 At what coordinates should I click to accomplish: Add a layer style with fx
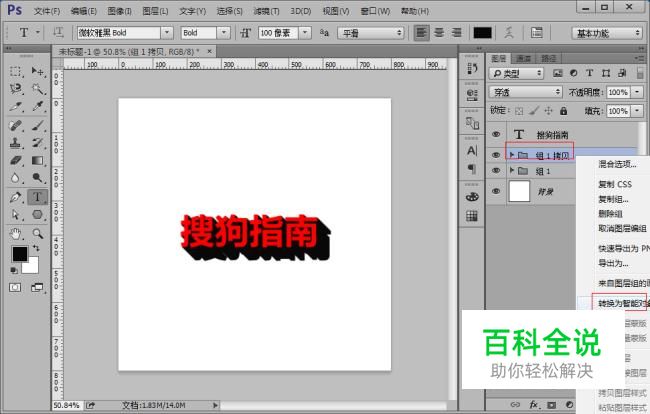pos(534,404)
